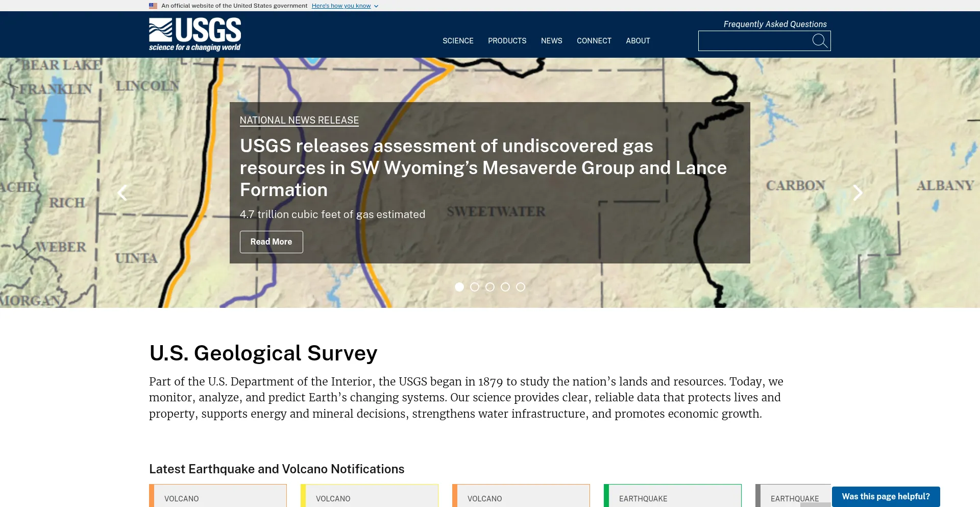
Task: Advance to the next carousel slide arrow
Action: pyautogui.click(x=857, y=192)
